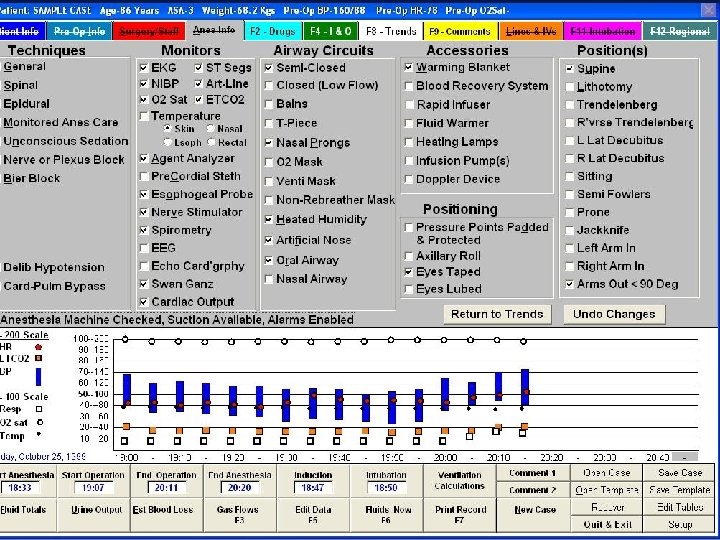Check Pressure Points Padded & Protected

tap(408, 227)
